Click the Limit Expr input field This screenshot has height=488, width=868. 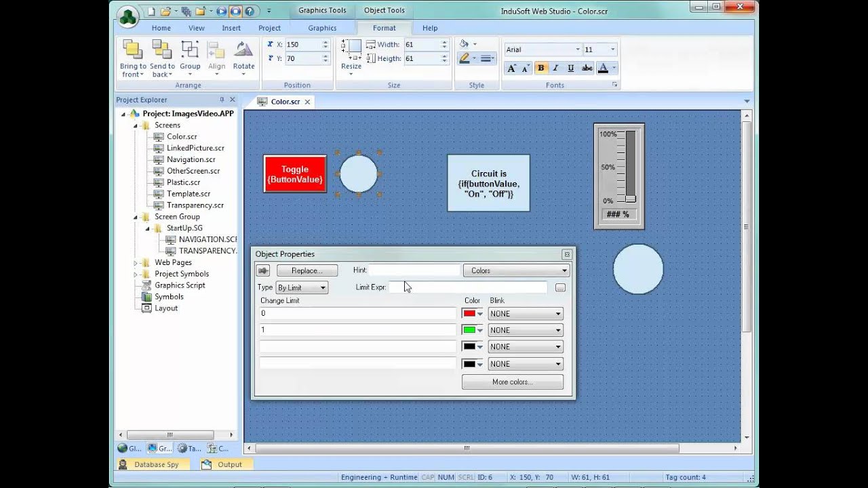tap(468, 287)
